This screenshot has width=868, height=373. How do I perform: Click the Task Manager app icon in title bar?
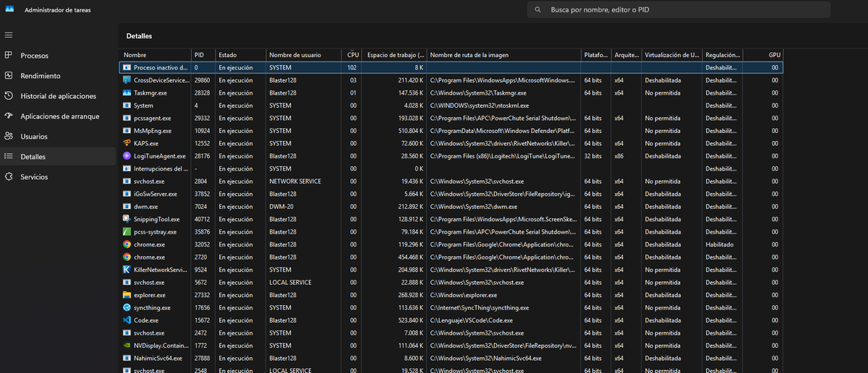coord(9,10)
